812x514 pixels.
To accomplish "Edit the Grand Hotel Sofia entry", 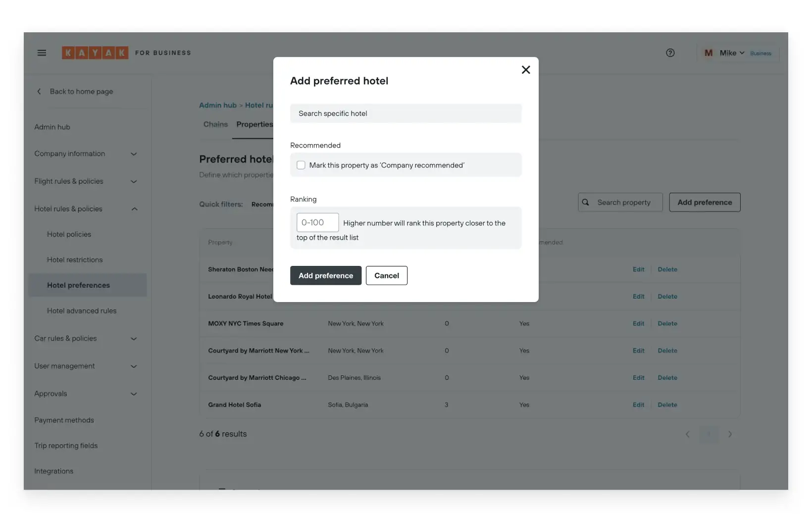I will [638, 405].
